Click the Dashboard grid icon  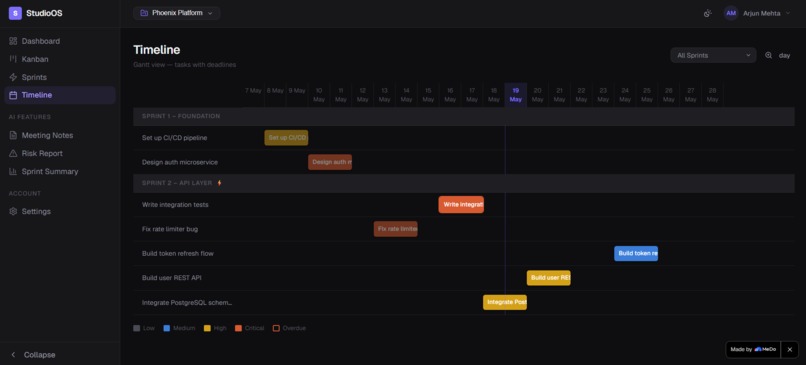(x=13, y=41)
